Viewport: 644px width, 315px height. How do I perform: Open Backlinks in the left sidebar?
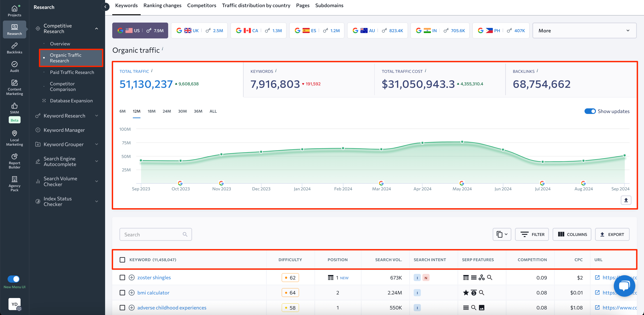[15, 48]
